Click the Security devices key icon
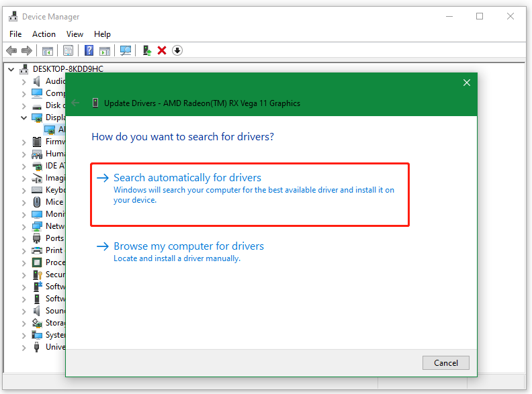This screenshot has width=532, height=394. [37, 275]
